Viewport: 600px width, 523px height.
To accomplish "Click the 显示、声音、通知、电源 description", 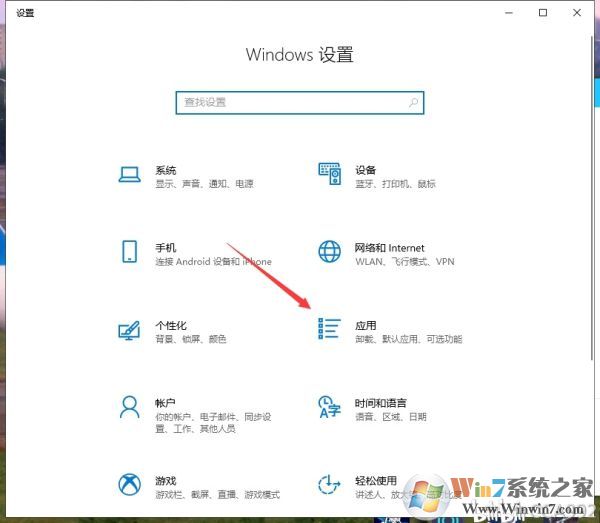I will point(204,184).
